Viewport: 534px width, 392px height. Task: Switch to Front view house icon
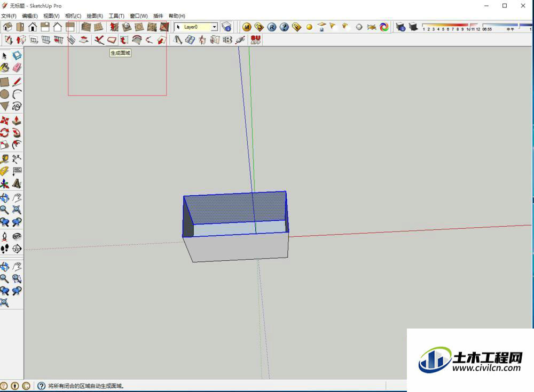click(x=33, y=27)
